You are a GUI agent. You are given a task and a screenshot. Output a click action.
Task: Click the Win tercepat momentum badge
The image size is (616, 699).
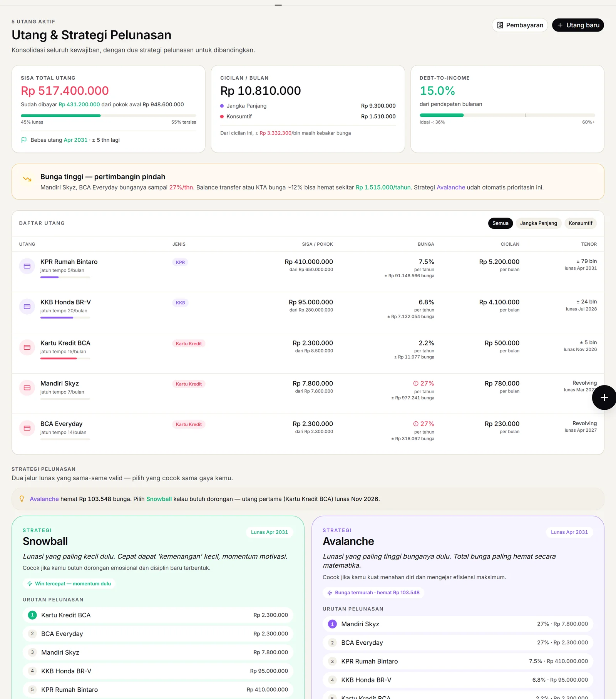click(x=69, y=584)
